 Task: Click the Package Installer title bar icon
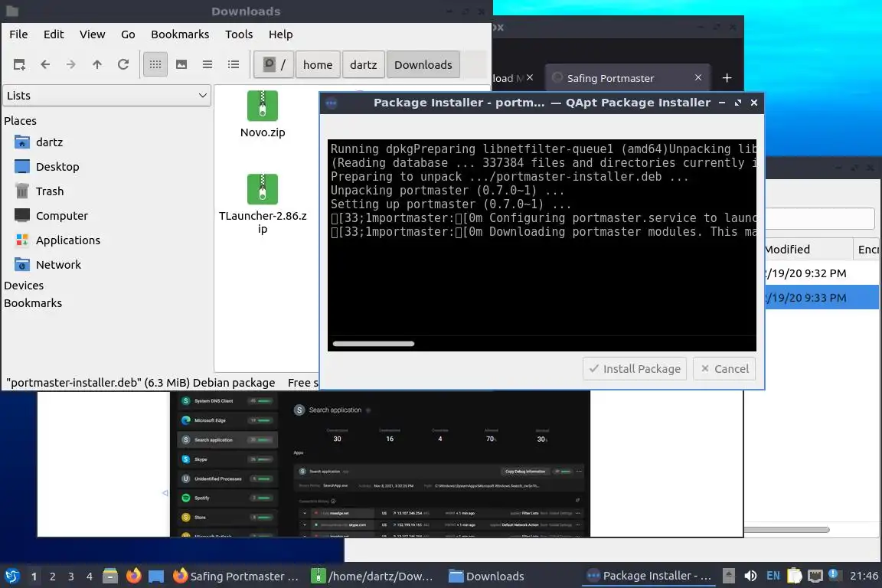pos(332,103)
